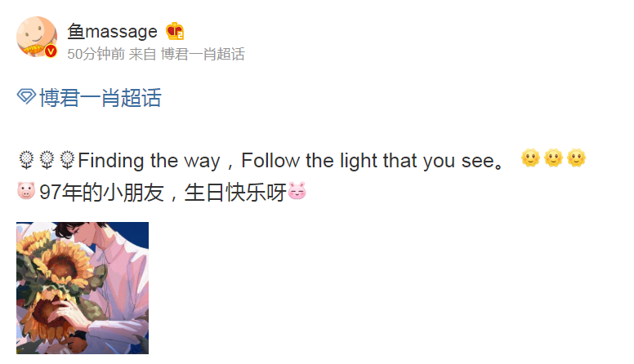Open the 鱼massage profile avatar
Screen dimensions: 634x364
click(x=37, y=37)
